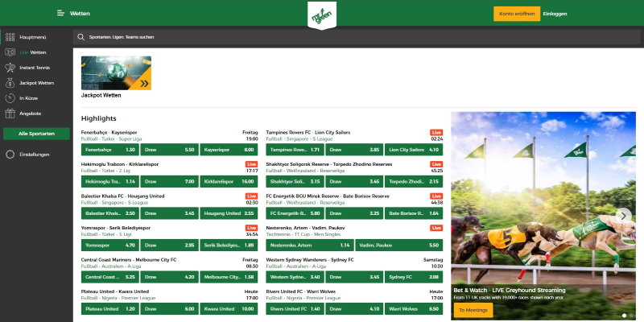
Task: Bet on Hekimoglu Trabzon at 1.14
Action: pyautogui.click(x=110, y=182)
